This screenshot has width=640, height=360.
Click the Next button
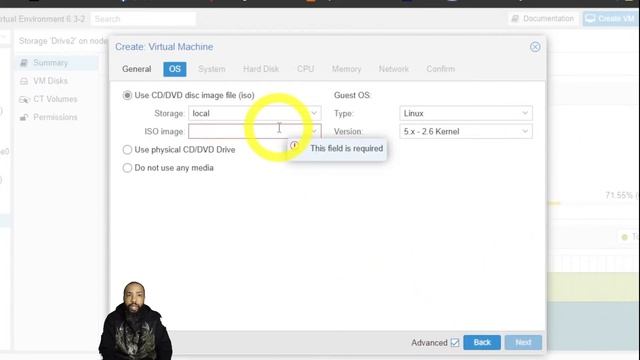pyautogui.click(x=523, y=342)
